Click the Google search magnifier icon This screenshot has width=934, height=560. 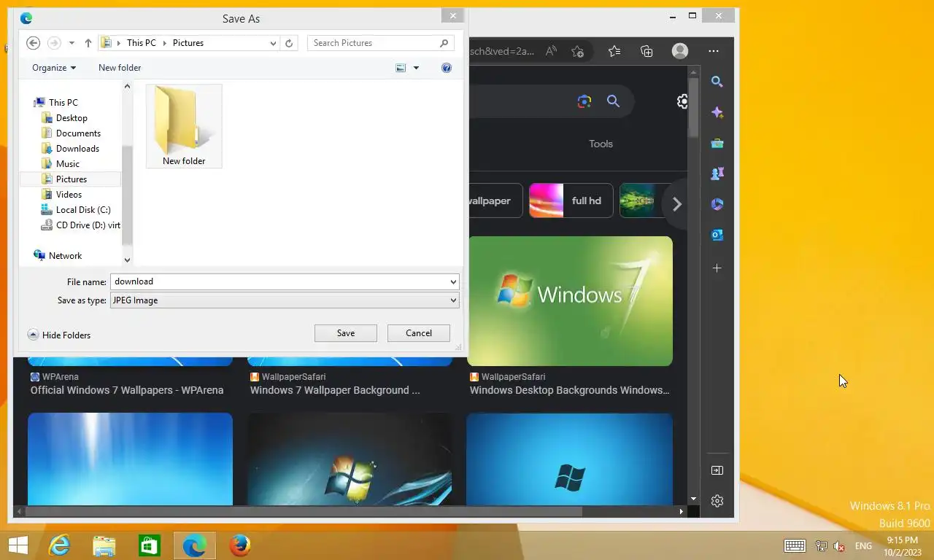pyautogui.click(x=614, y=102)
